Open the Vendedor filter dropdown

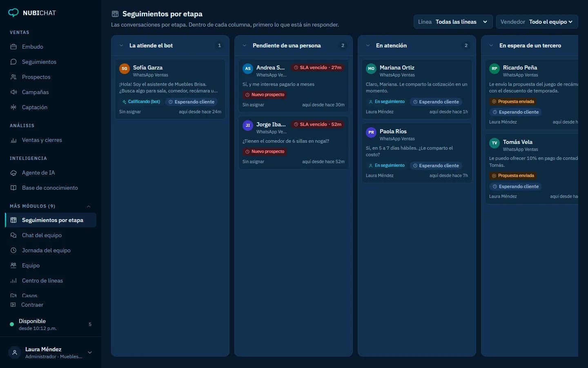(537, 22)
